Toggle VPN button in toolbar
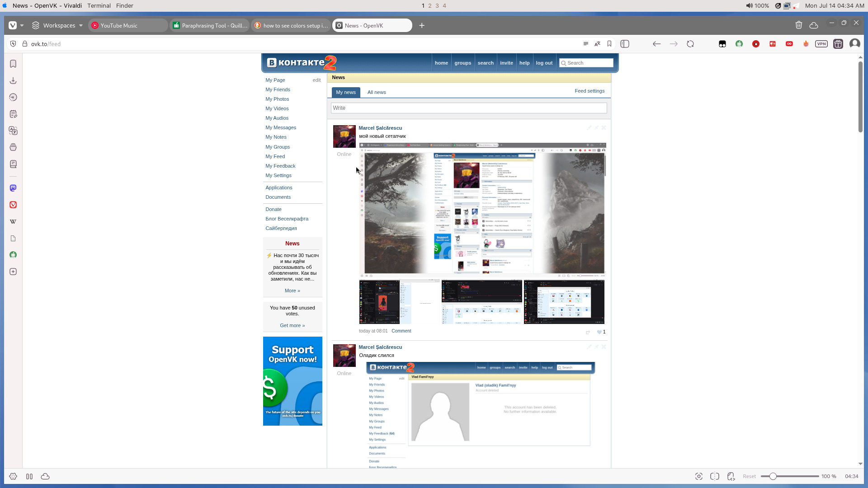 click(x=821, y=44)
